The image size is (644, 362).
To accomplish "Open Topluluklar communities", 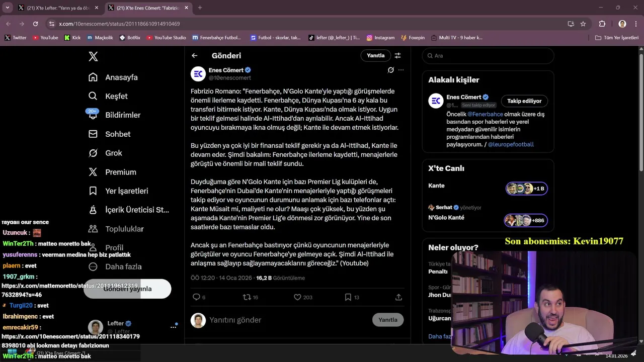I will (116, 229).
